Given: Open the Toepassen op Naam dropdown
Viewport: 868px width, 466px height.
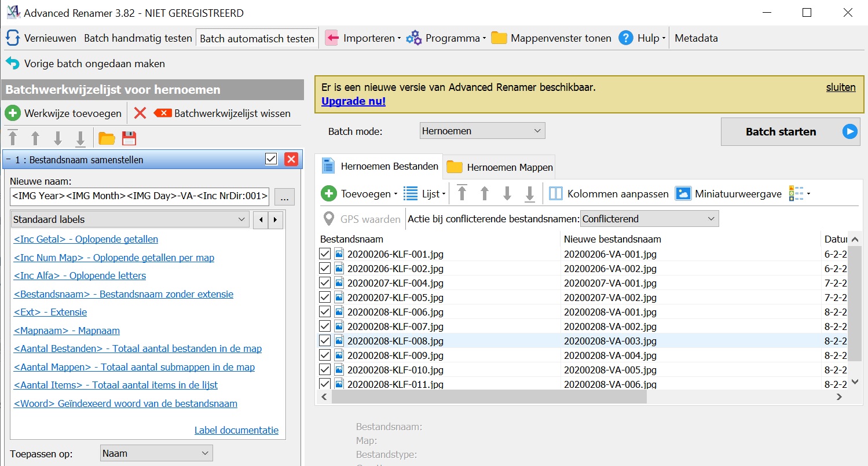Looking at the screenshot, I should [156, 453].
